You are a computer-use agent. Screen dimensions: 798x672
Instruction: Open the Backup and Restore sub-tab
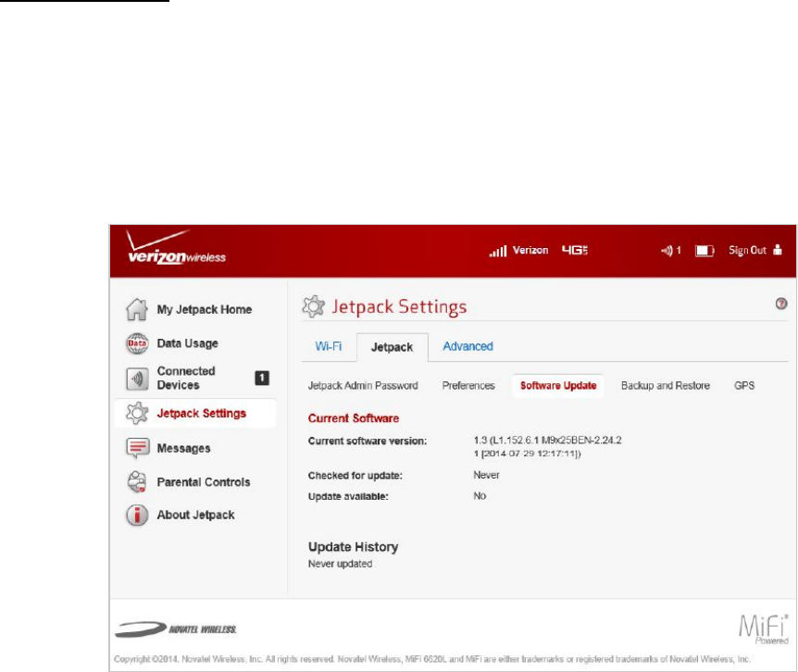pos(666,386)
